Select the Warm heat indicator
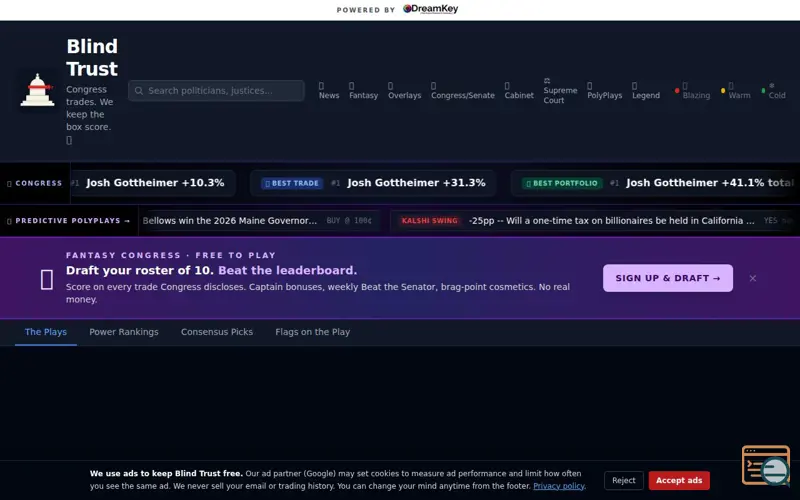 [x=735, y=91]
